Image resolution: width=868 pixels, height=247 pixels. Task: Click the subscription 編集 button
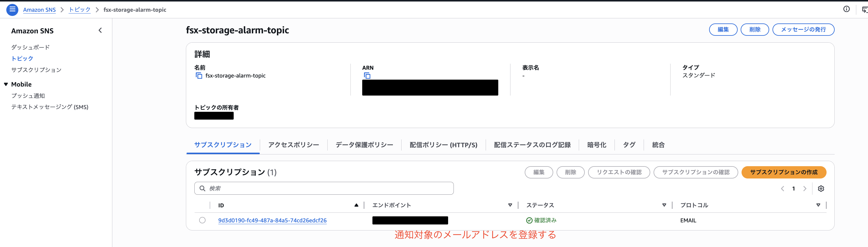[539, 172]
